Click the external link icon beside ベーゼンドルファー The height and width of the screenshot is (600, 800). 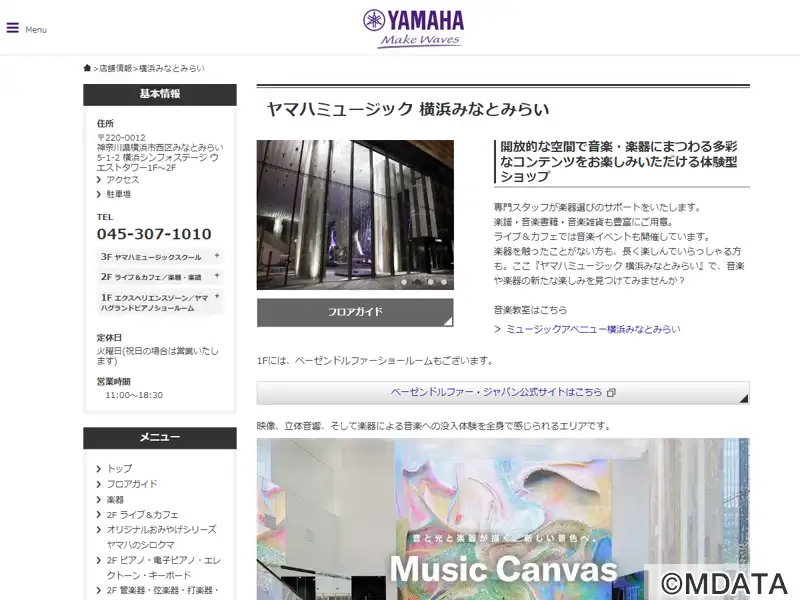click(x=611, y=392)
